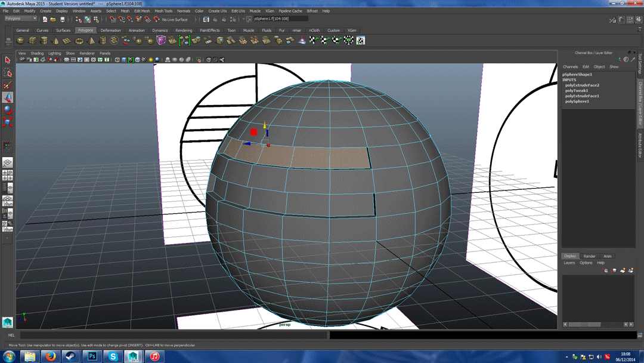This screenshot has width=644, height=363.
Task: Create a polygon cone from the shelf
Action: click(x=55, y=40)
